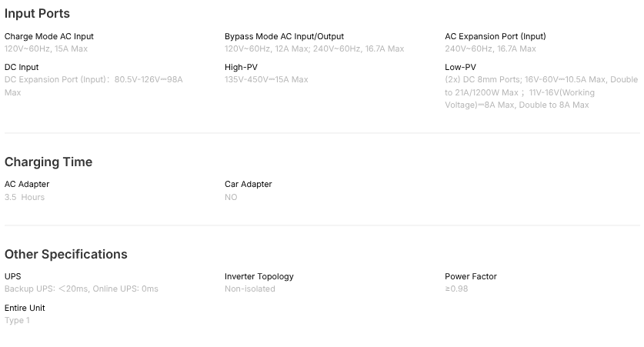This screenshot has width=644, height=347.
Task: Click the 120V~60Hz, 15A Max value
Action: (46, 48)
